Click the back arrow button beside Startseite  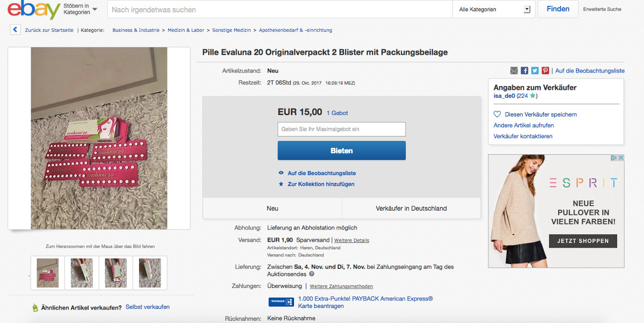pos(15,30)
